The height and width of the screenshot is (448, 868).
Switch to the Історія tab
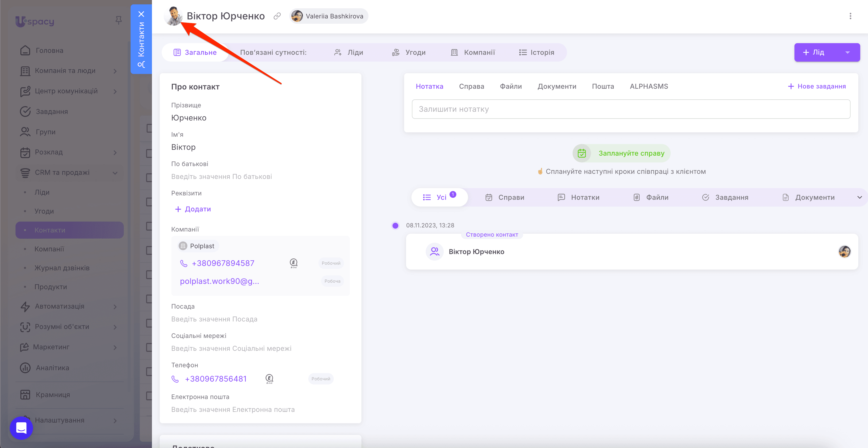[536, 53]
